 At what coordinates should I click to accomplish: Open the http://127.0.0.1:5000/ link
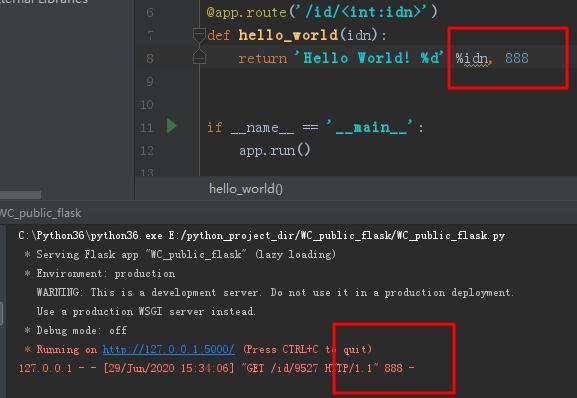[169, 349]
